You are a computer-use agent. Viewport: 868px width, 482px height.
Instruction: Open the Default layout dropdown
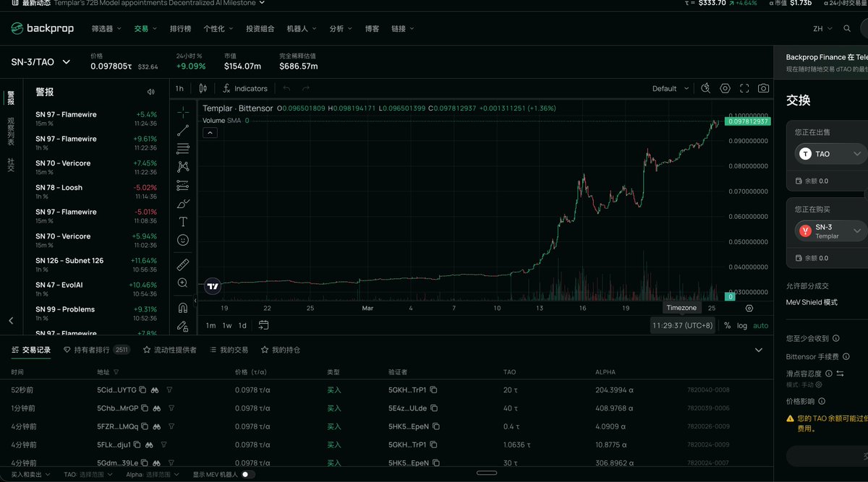pyautogui.click(x=670, y=88)
